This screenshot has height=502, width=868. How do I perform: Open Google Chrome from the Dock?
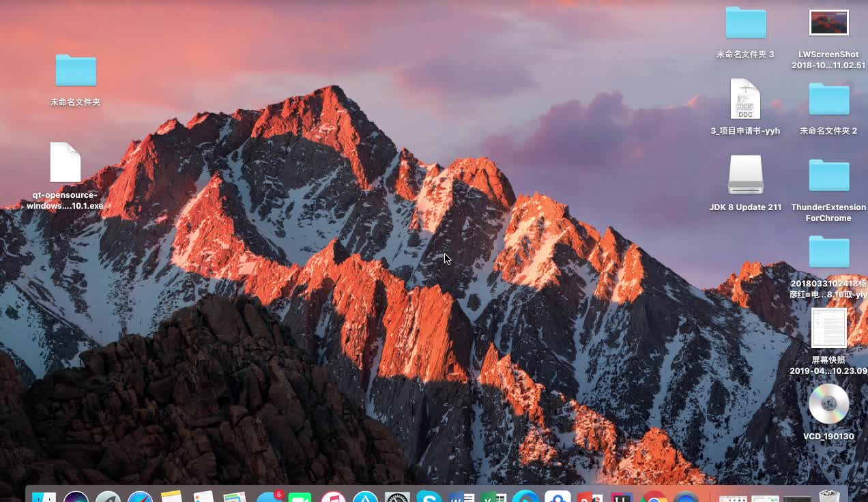(654, 497)
